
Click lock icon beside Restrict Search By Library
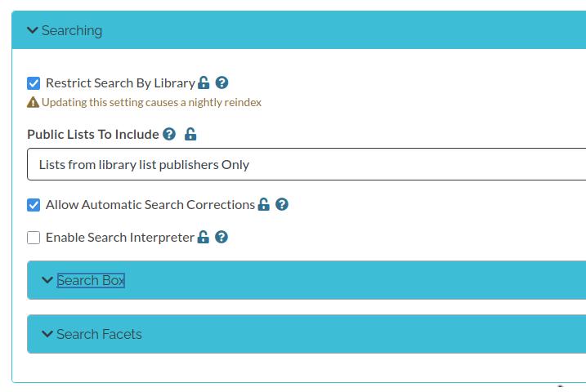pos(204,82)
